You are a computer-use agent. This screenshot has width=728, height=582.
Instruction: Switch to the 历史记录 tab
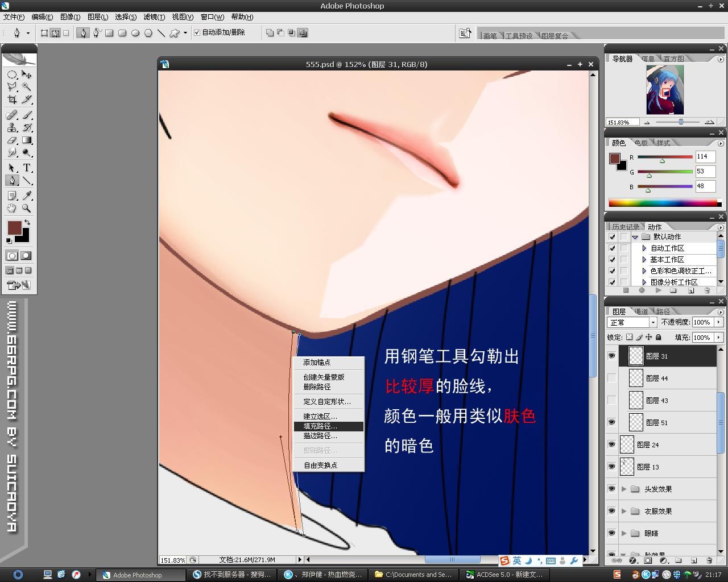click(626, 227)
